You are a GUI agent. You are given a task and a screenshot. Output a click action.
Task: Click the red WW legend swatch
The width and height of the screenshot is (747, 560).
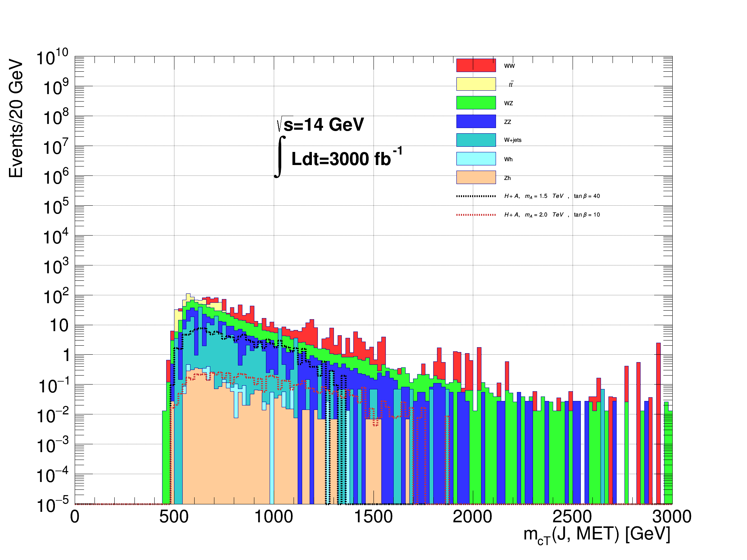tap(476, 65)
